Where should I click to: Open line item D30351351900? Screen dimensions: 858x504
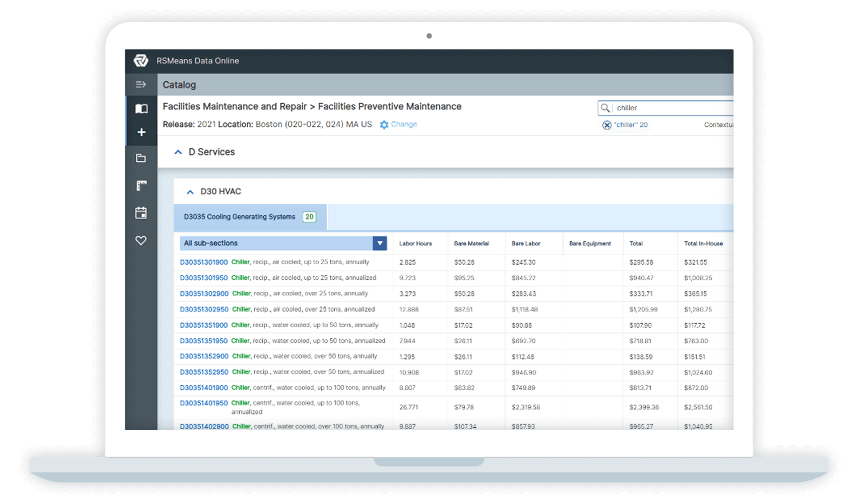point(203,325)
